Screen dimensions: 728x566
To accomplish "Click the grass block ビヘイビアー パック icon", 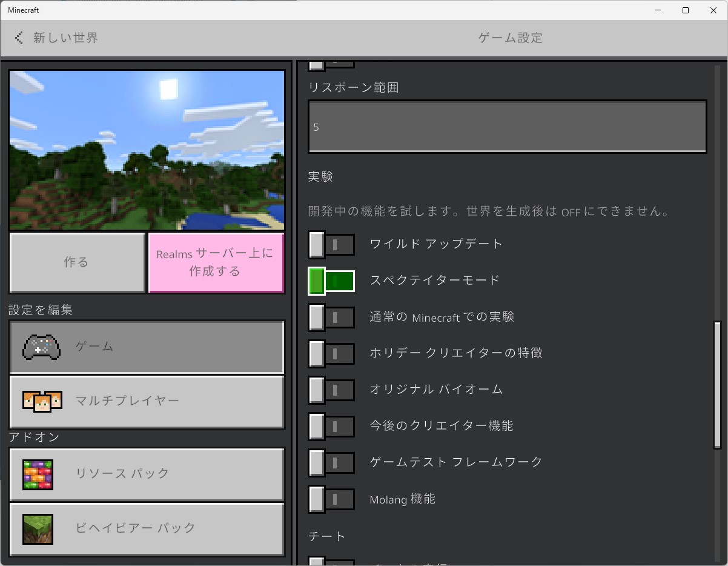I will [37, 528].
